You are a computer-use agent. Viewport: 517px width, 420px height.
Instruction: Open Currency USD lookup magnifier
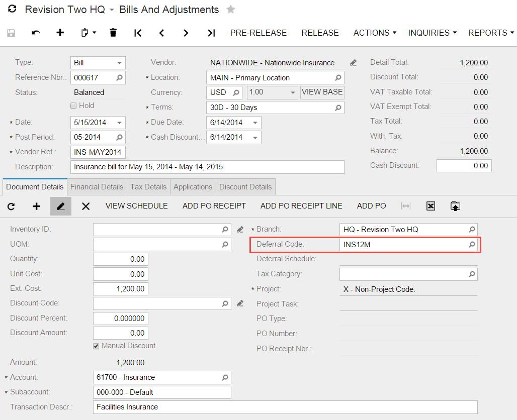click(x=236, y=92)
